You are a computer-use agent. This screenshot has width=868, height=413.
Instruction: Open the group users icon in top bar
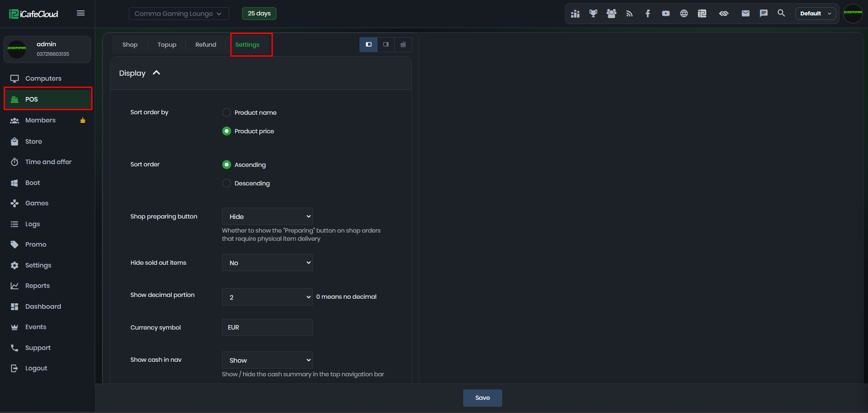[x=611, y=14]
